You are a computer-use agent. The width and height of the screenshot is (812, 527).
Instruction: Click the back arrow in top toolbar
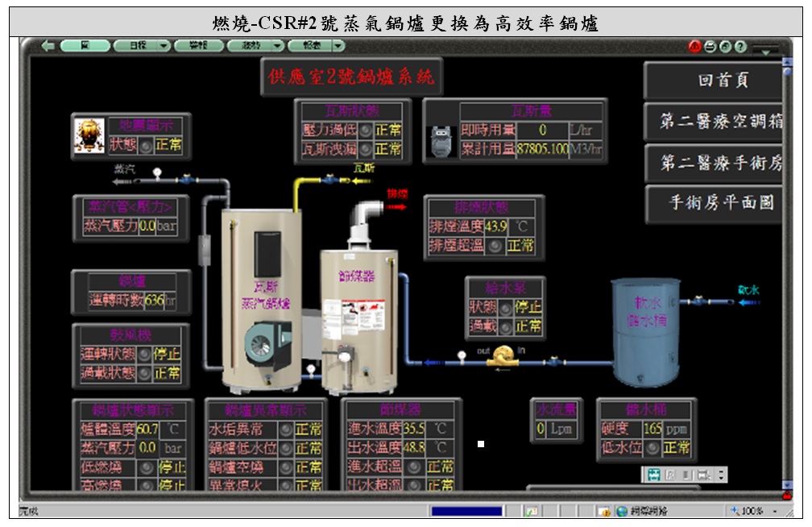(x=48, y=46)
